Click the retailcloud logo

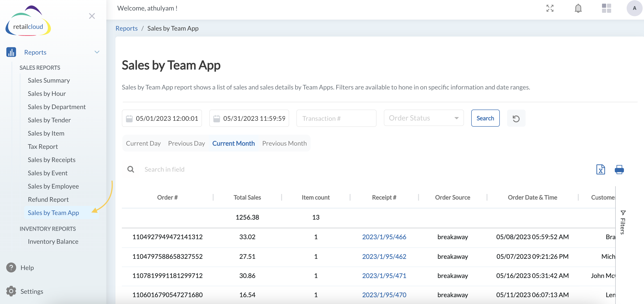point(28,21)
